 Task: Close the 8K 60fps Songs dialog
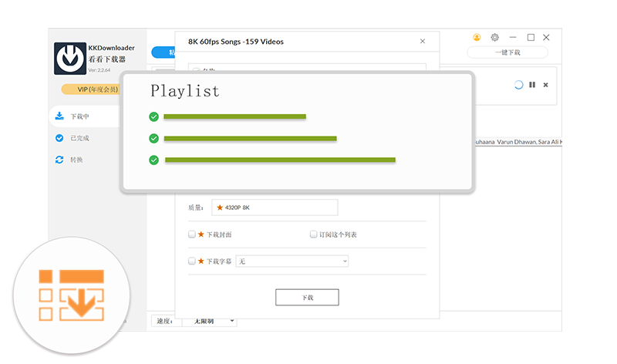423,42
